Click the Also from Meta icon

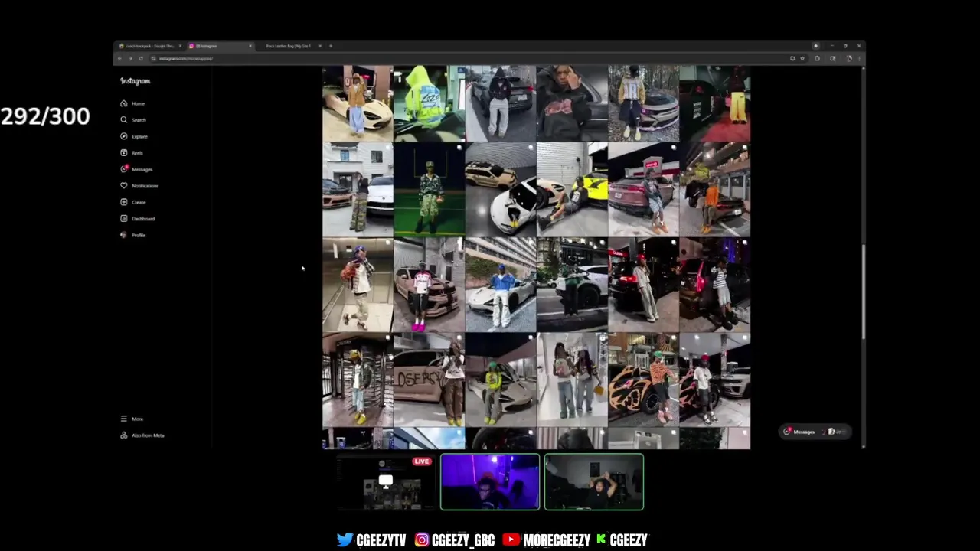pyautogui.click(x=123, y=435)
